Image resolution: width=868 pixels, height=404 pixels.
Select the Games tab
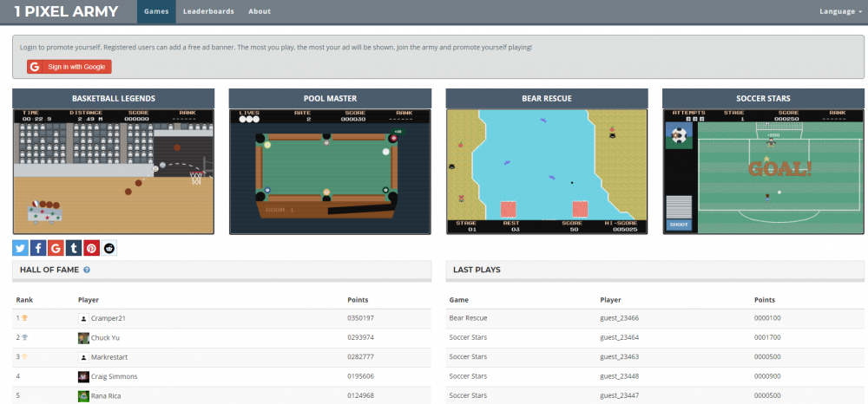point(156,11)
